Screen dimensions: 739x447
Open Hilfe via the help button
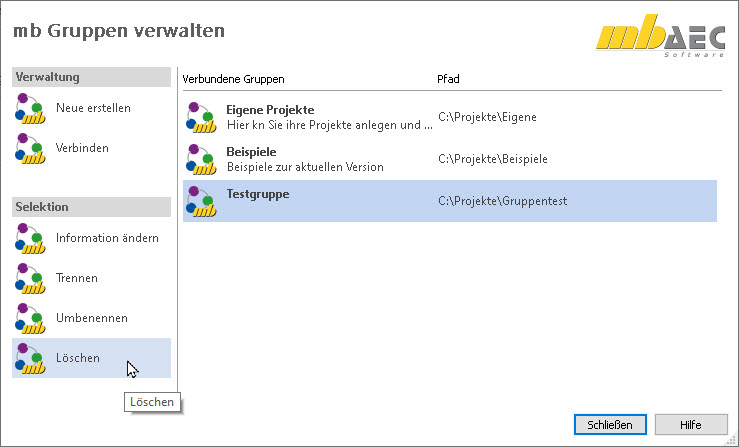click(x=690, y=425)
